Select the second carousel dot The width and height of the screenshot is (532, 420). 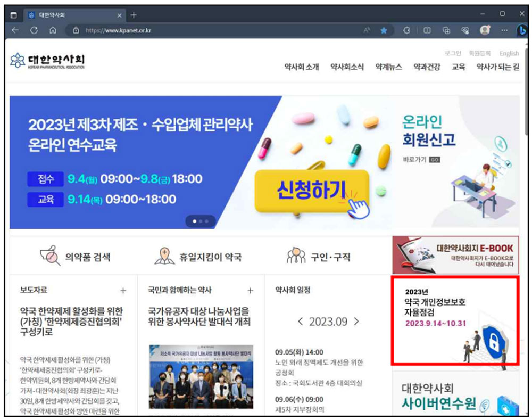pos(201,221)
